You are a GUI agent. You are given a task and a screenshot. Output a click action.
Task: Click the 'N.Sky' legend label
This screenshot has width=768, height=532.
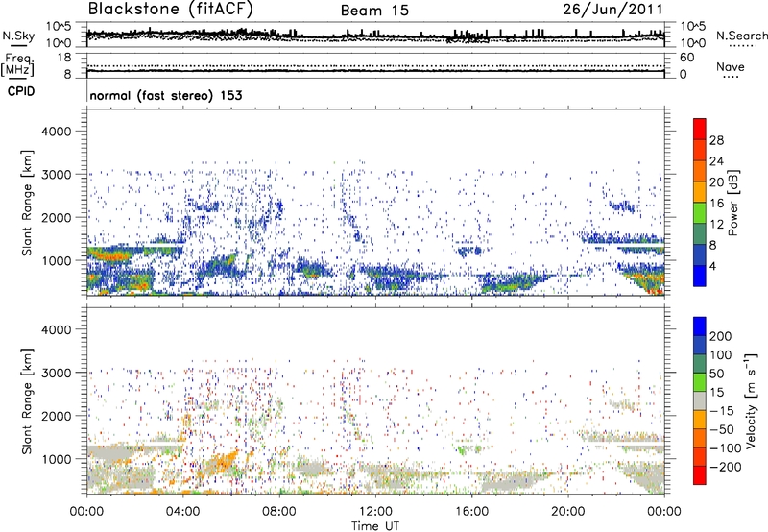coord(18,36)
